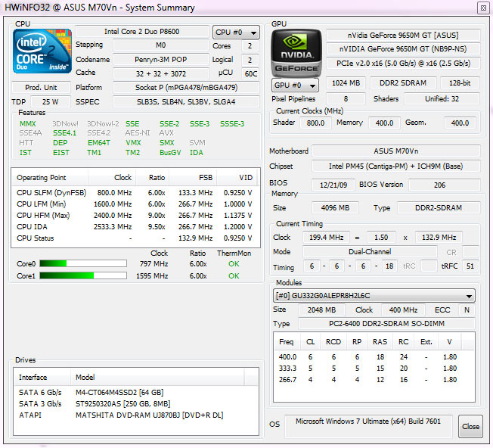Click the BIOS Version field showing 206
The image size is (493, 448).
439,184
